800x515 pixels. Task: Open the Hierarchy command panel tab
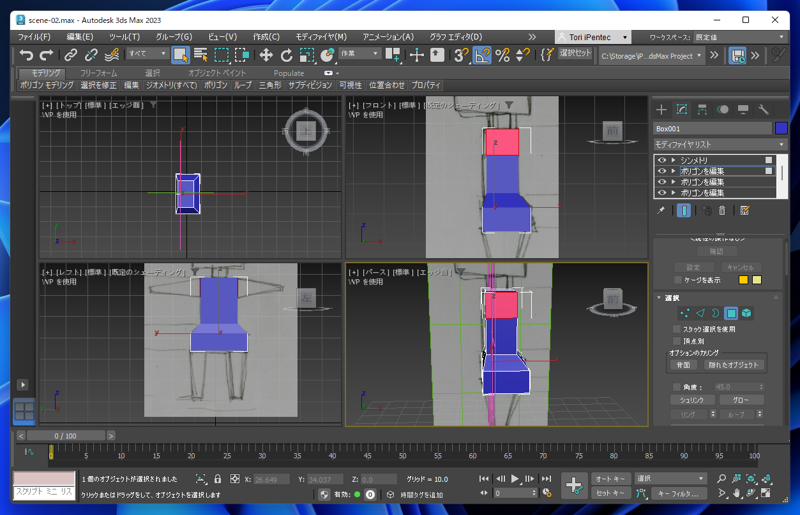[703, 109]
